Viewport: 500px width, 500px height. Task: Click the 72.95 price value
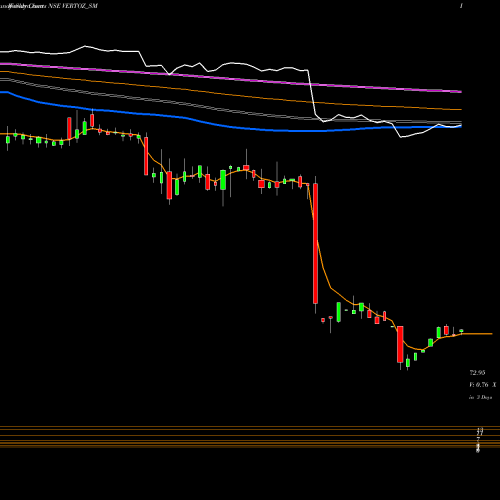(x=477, y=372)
